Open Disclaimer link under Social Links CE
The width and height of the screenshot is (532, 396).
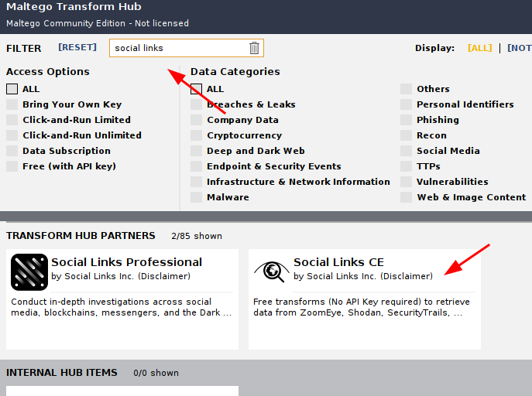(407, 276)
